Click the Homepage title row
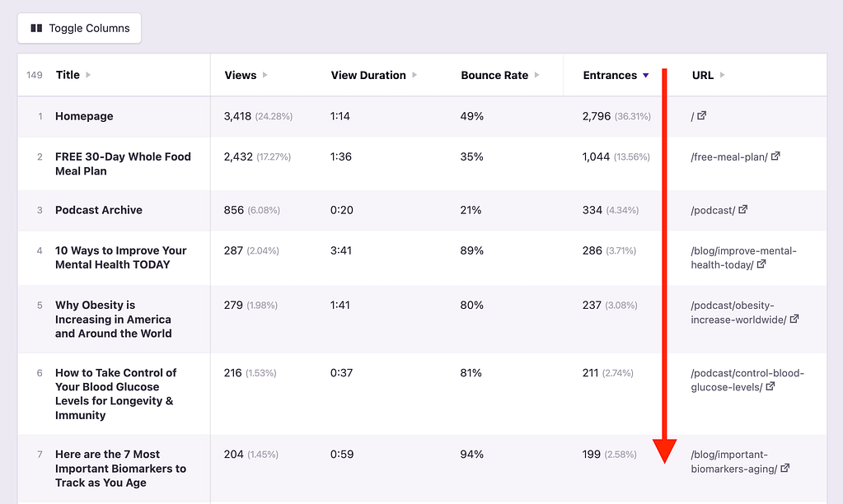The width and height of the screenshot is (843, 504). pos(84,116)
